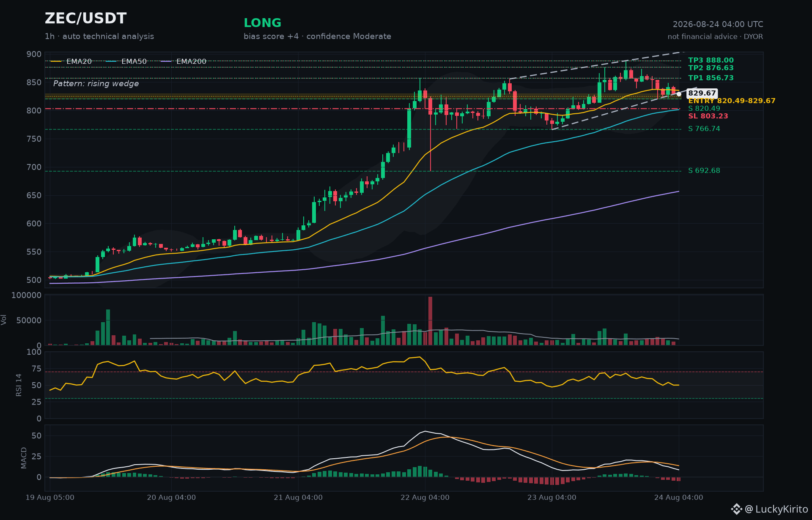Click the "24 Aug 04:00" time axis label
The height and width of the screenshot is (520, 812).
(679, 498)
